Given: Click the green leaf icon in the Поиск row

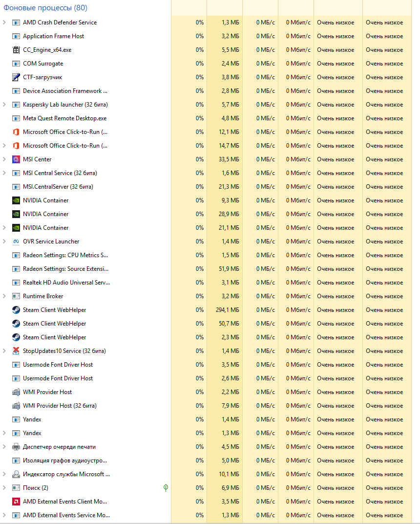Looking at the screenshot, I should (166, 488).
